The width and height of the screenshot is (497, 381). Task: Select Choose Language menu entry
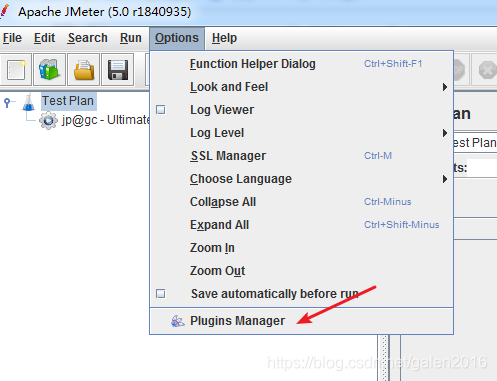(x=301, y=179)
